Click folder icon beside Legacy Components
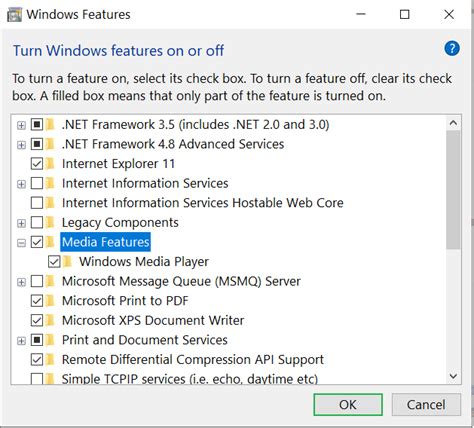 [x=50, y=222]
